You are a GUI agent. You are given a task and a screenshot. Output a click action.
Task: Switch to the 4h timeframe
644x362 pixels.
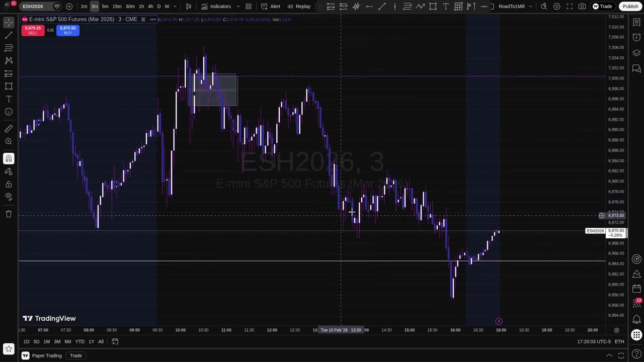tap(150, 7)
